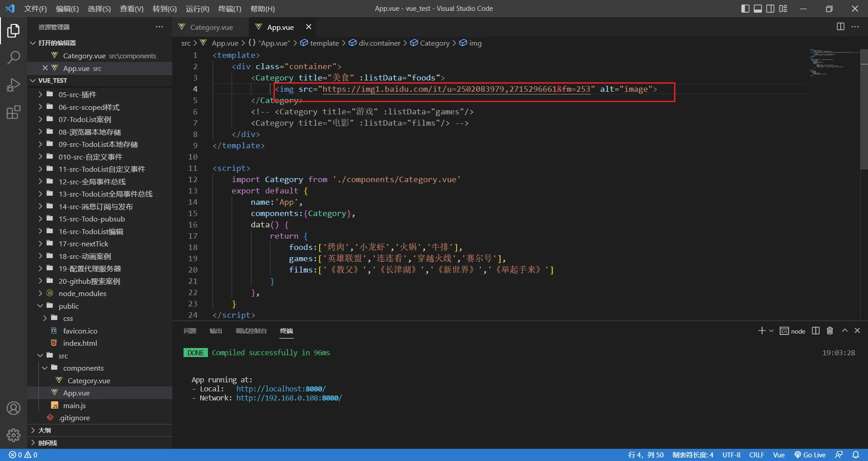
Task: Open the 终端(T) menu
Action: [x=230, y=9]
